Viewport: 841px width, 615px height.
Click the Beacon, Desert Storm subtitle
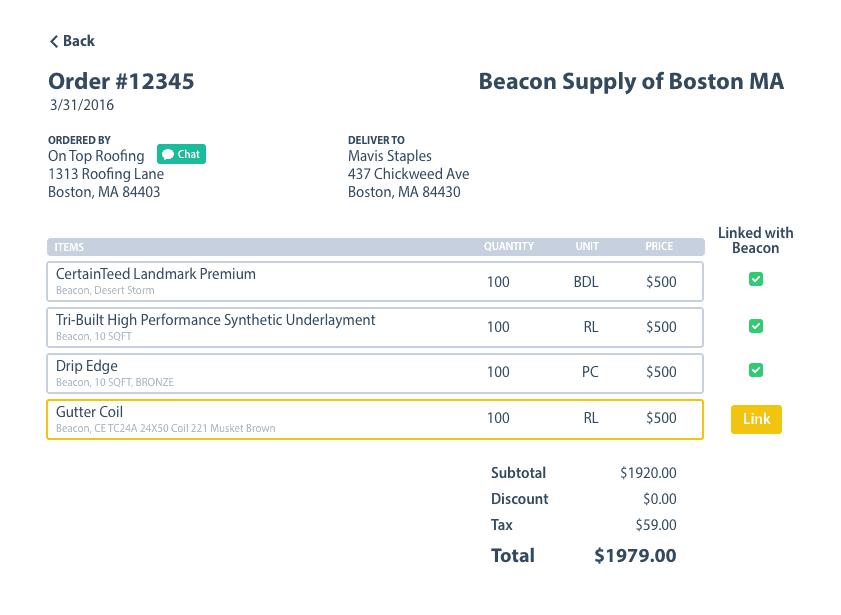pos(105,291)
